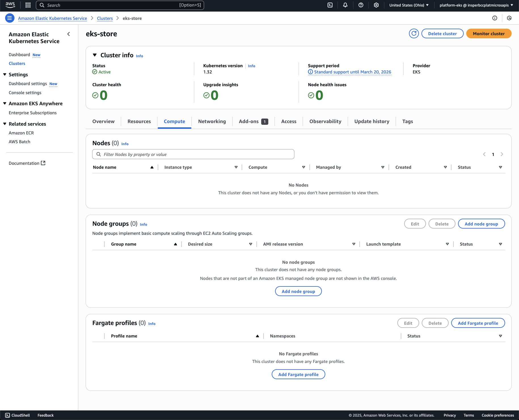
Task: Refresh the cluster with the refresh icon
Action: pos(414,33)
